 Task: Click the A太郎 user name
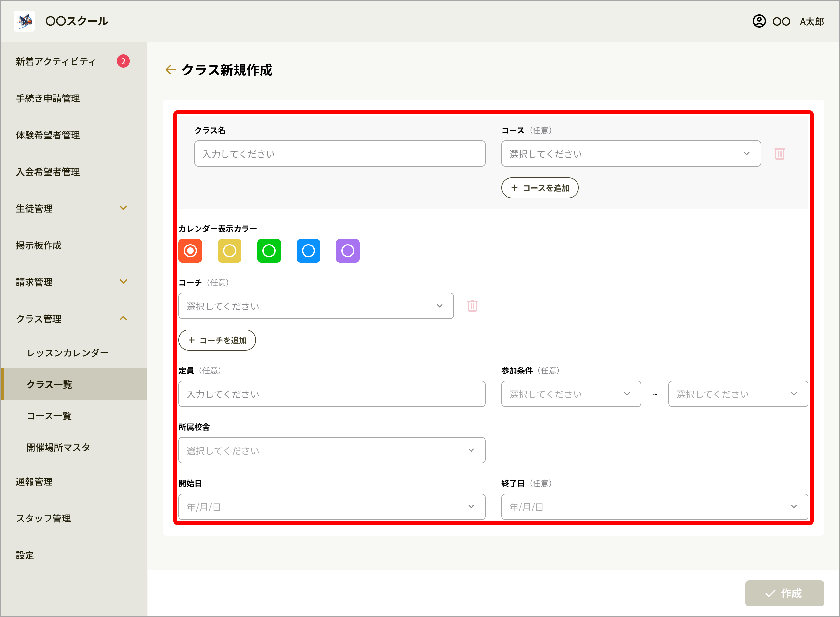812,22
